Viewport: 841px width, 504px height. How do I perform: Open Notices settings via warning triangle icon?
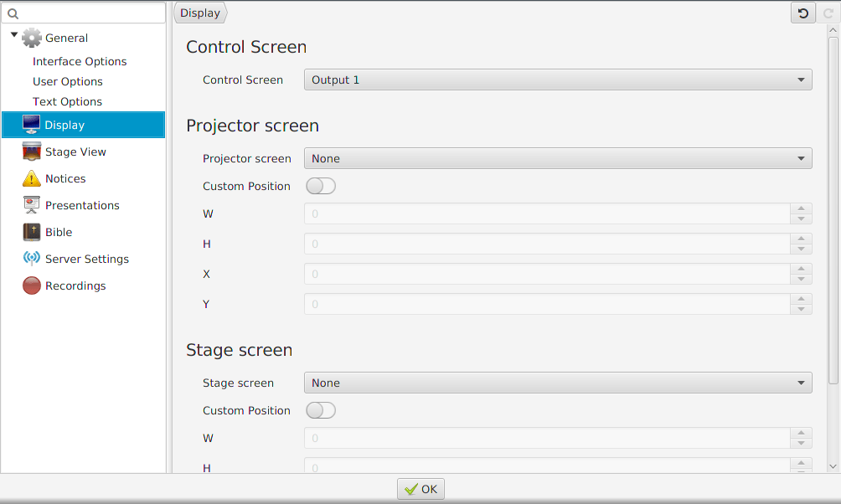click(x=31, y=178)
